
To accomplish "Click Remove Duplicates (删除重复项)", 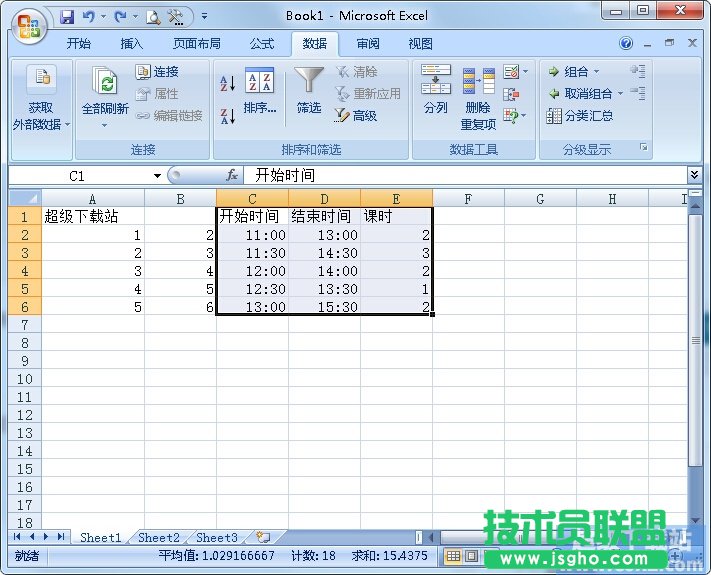I will click(478, 99).
